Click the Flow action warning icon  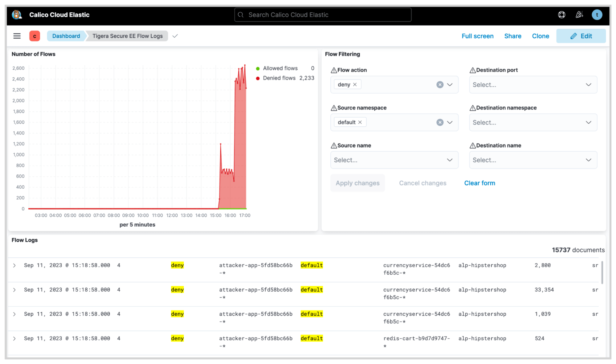click(x=334, y=70)
